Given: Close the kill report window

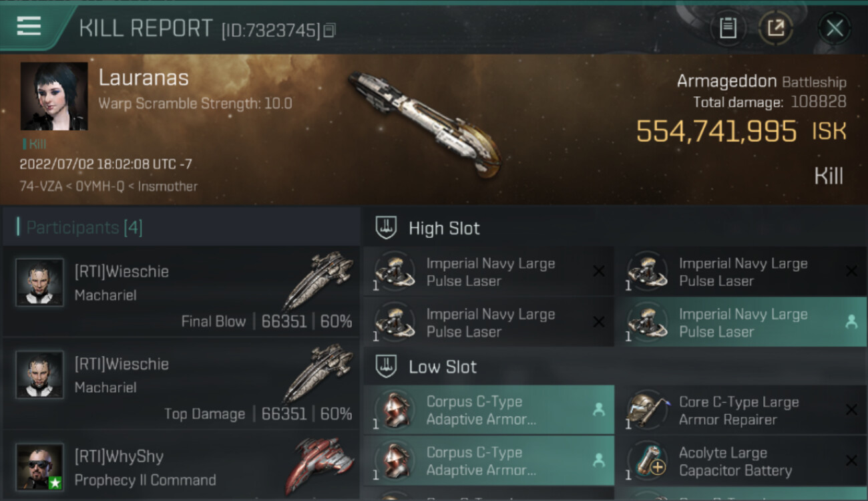Looking at the screenshot, I should [835, 28].
